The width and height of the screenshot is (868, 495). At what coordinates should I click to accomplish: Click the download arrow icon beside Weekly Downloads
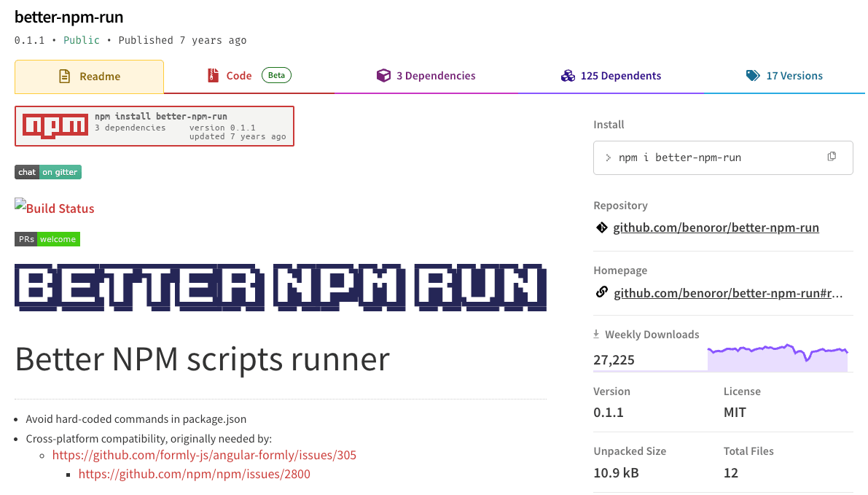pos(596,334)
